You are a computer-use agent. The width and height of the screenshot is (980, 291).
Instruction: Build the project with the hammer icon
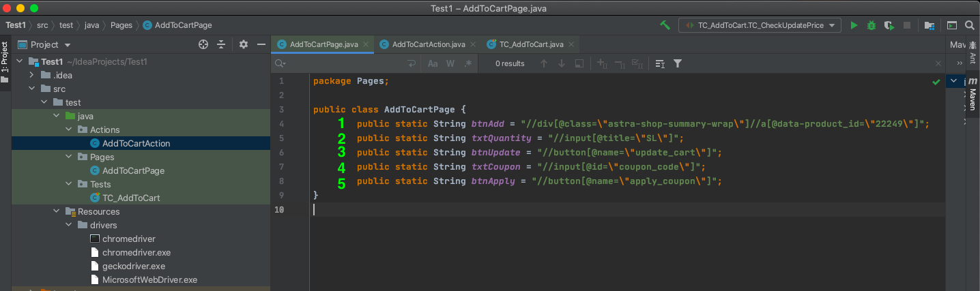[665, 25]
